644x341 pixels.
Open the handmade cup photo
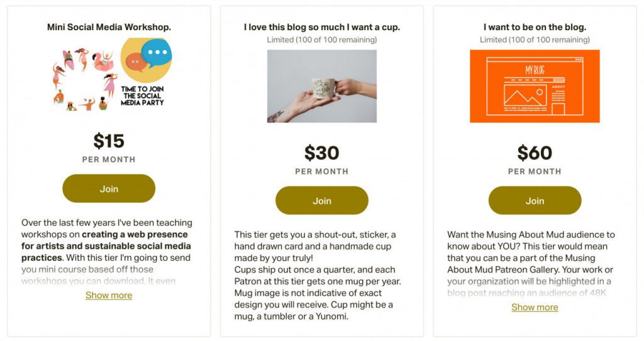tap(322, 86)
